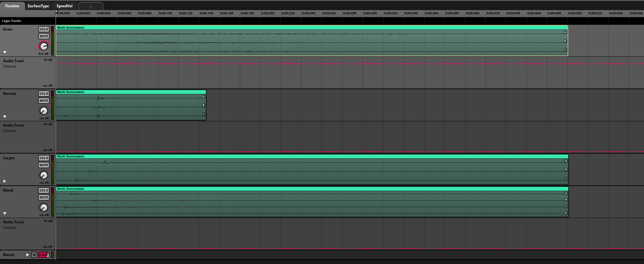Click the Master track 0dB volume control

(43, 255)
